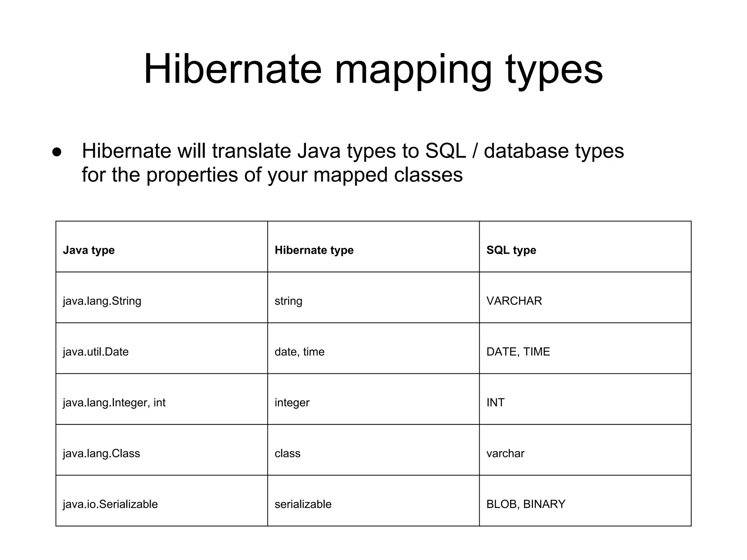Click the lowercase varchar cell
Screen dimensions: 747x560
505,453
